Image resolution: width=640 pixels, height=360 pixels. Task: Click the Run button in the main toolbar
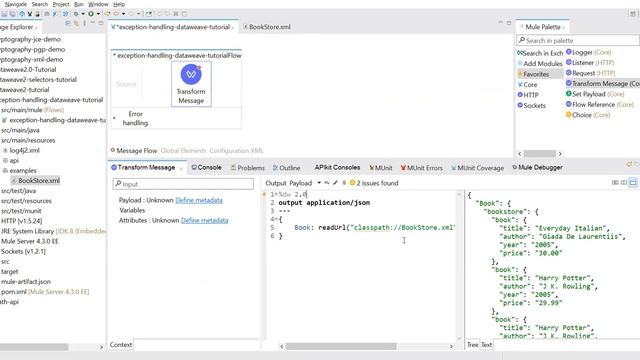coord(91,14)
